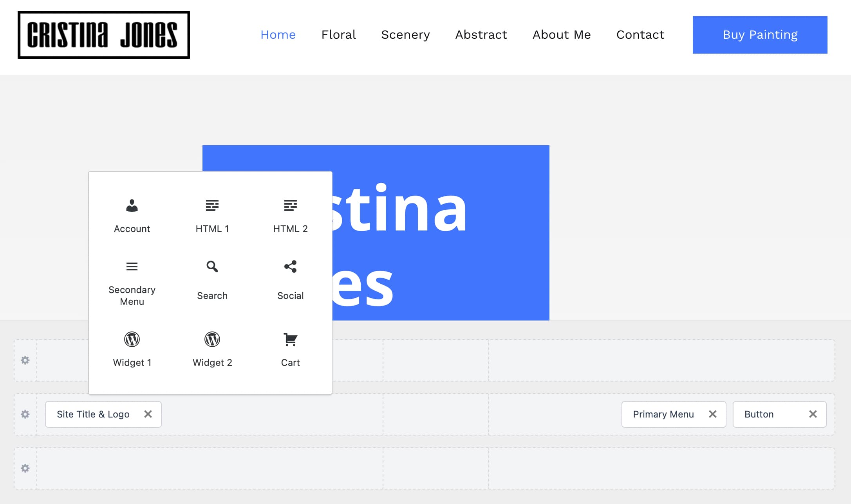Remove Primary Menu from header builder
The image size is (851, 504).
pyautogui.click(x=713, y=414)
